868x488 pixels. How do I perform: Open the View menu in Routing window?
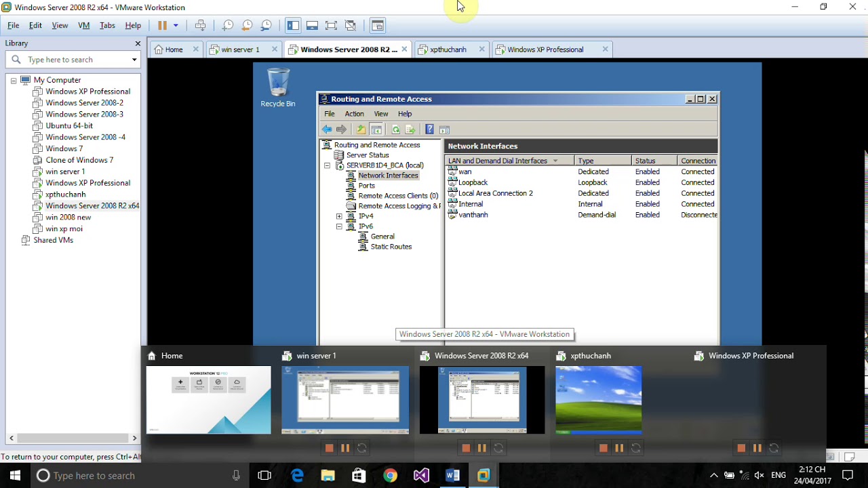click(x=381, y=114)
